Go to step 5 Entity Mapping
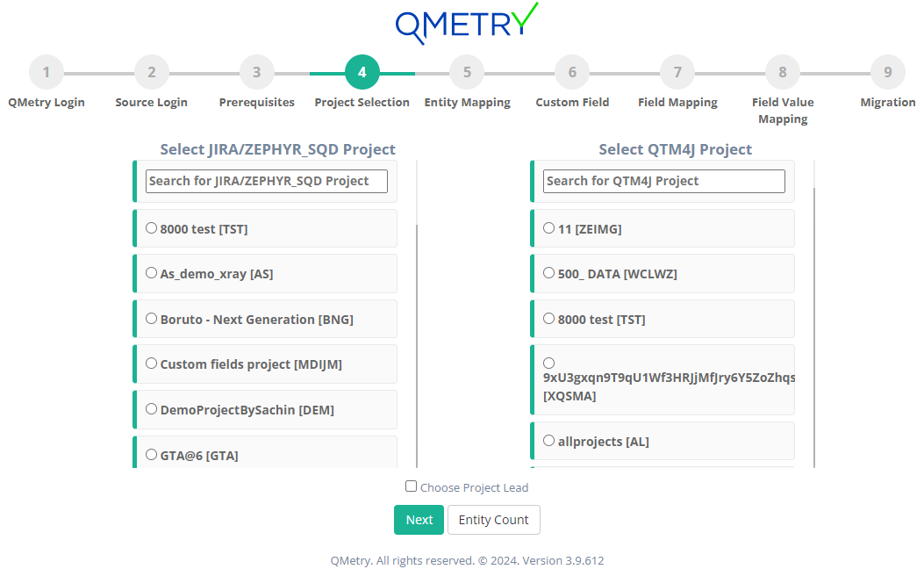 coord(468,73)
